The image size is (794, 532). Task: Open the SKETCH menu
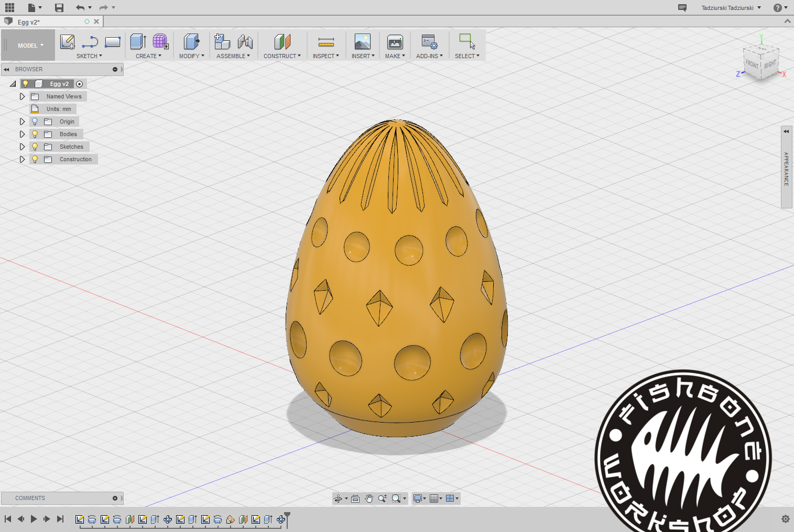point(89,56)
